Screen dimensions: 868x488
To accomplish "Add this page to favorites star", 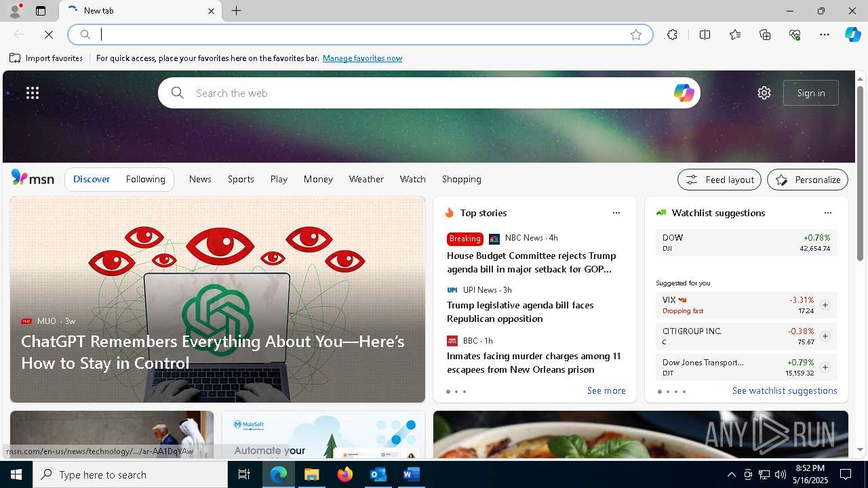I will (636, 35).
